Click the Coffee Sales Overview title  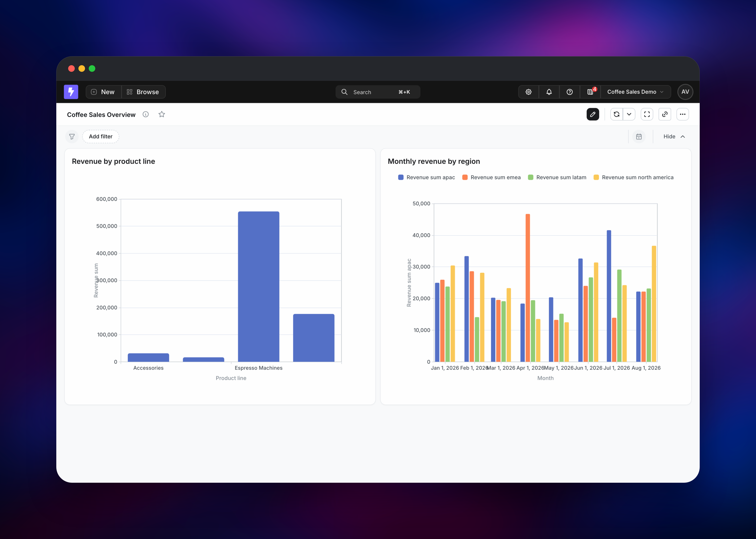[101, 115]
